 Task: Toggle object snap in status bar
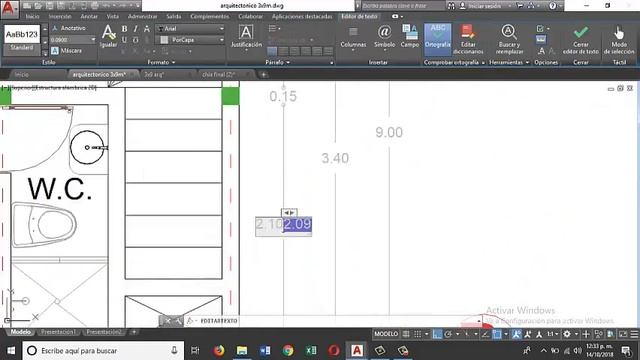[x=497, y=334]
